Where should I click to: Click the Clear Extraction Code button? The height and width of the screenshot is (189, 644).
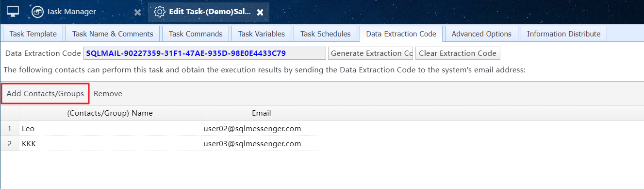(x=458, y=53)
